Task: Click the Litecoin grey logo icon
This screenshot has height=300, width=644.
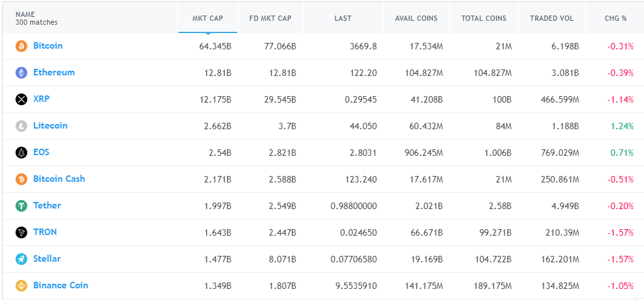Action: point(21,126)
